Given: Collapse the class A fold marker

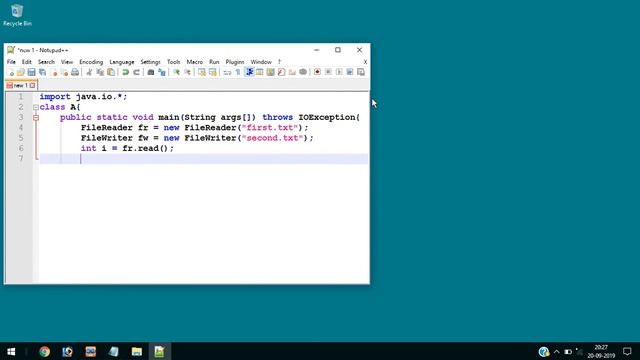Looking at the screenshot, I should (x=36, y=107).
